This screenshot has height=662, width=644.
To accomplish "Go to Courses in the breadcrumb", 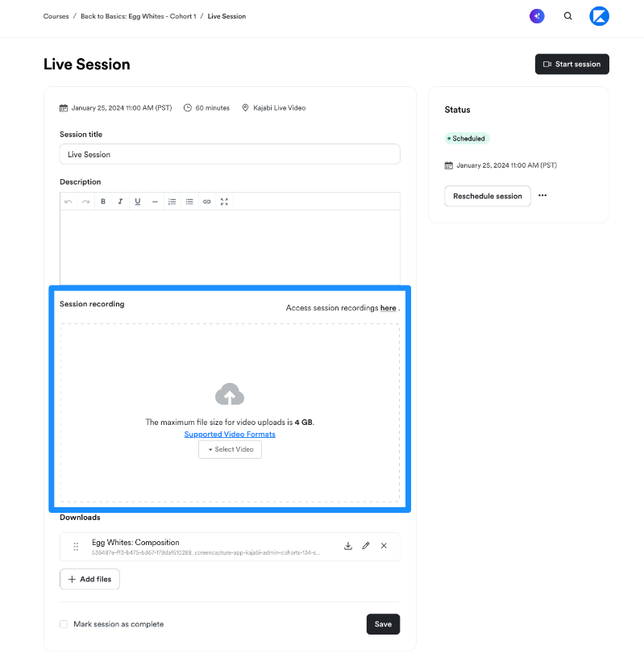I will point(56,16).
